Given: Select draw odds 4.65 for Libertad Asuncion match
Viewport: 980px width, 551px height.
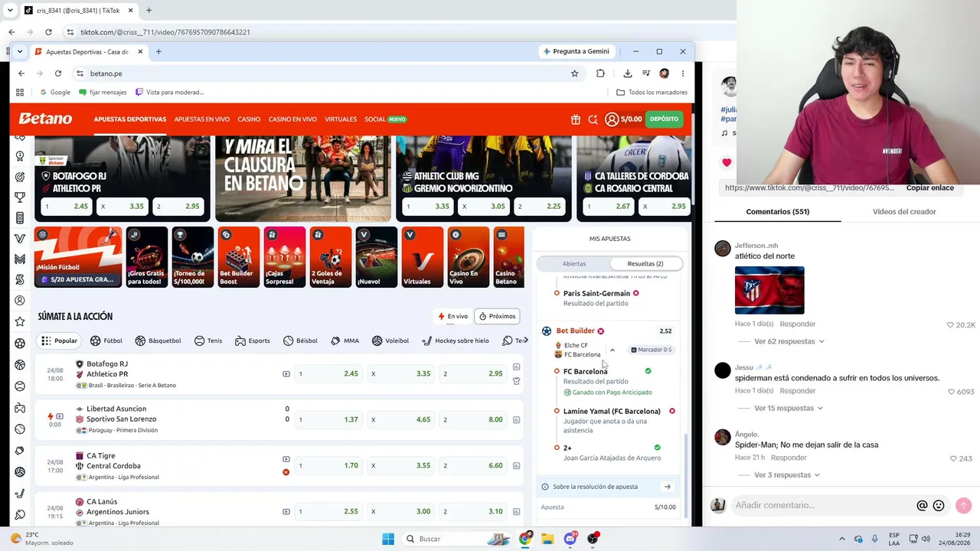Looking at the screenshot, I should [400, 419].
